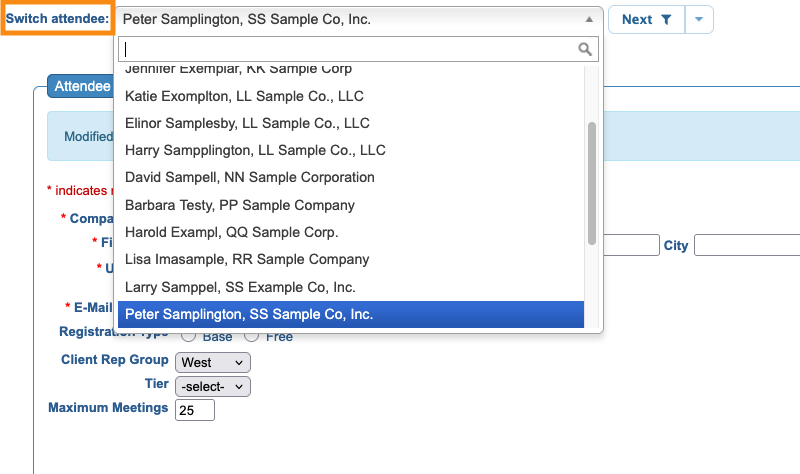Choose Harold Exampl, QQ Sample Corp.
Screen dimensions: 800x474
232,232
